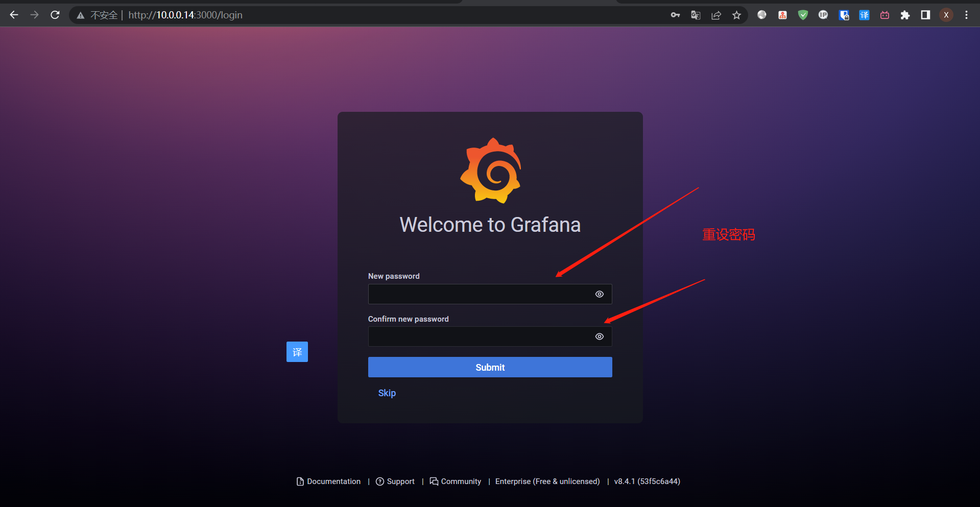Image resolution: width=980 pixels, height=507 pixels.
Task: Open the blue translate extension in toolbar
Action: coord(864,15)
